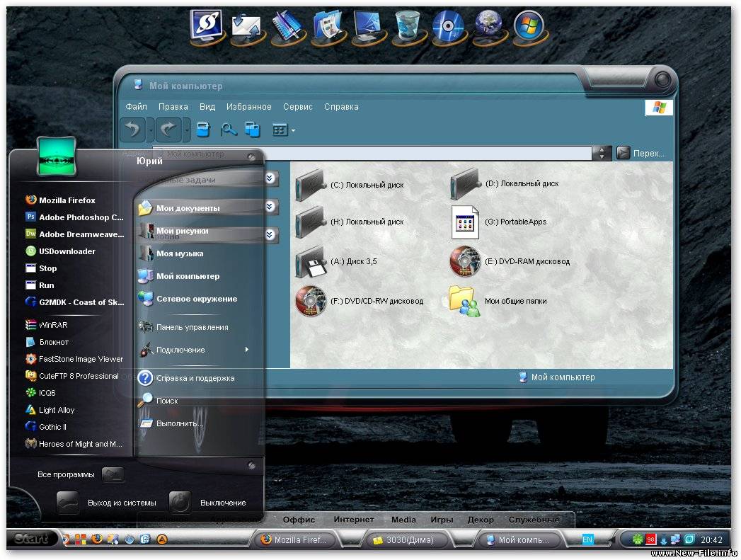Open the Вид menu
The image size is (741, 560).
coord(207,107)
